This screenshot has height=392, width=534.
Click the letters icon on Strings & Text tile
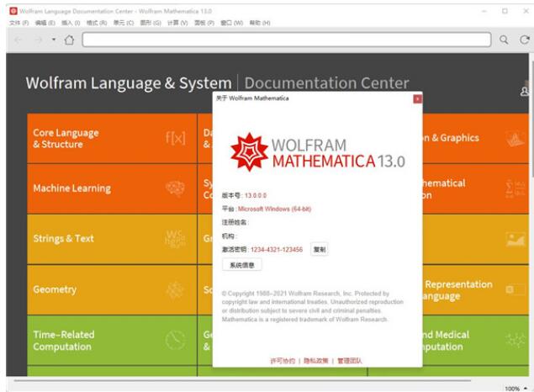175,239
